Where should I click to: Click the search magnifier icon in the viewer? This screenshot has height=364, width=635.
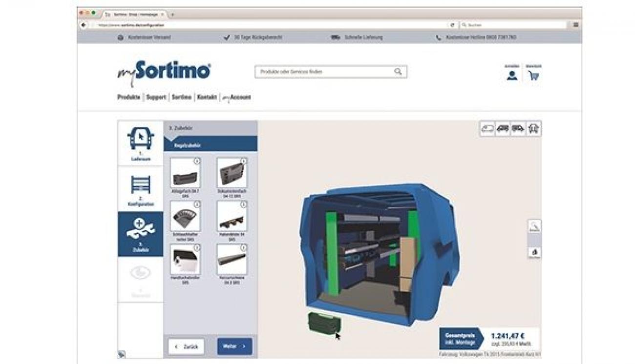pyautogui.click(x=534, y=226)
